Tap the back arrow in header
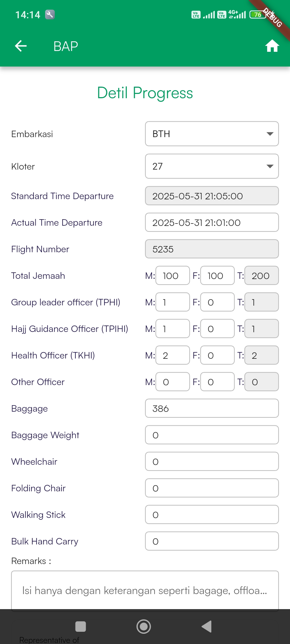 [x=21, y=46]
